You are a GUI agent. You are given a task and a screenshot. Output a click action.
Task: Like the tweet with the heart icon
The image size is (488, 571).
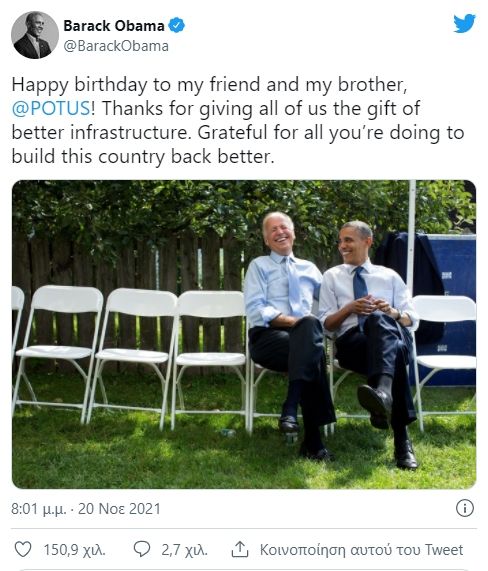[23, 549]
